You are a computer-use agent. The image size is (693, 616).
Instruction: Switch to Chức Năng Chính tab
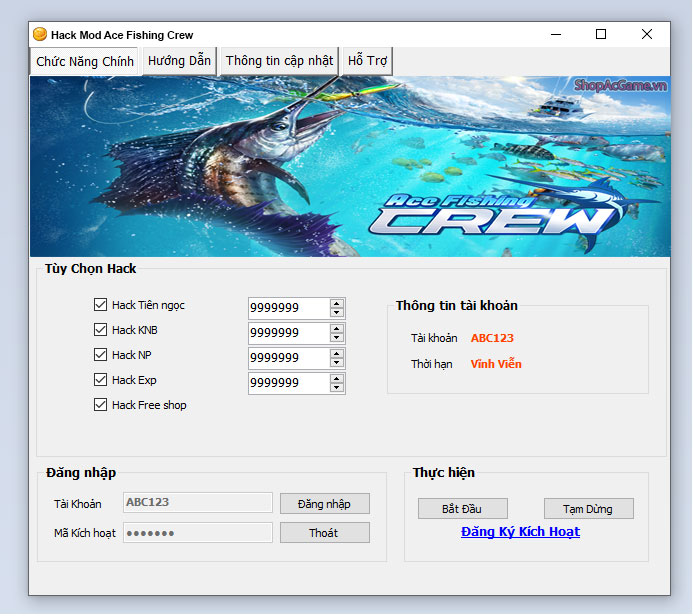[85, 61]
